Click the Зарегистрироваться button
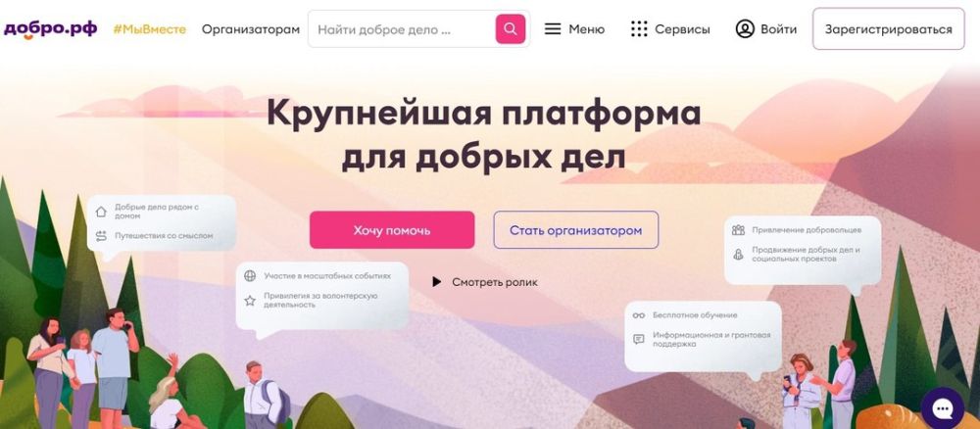This screenshot has width=980, height=429. click(x=888, y=29)
